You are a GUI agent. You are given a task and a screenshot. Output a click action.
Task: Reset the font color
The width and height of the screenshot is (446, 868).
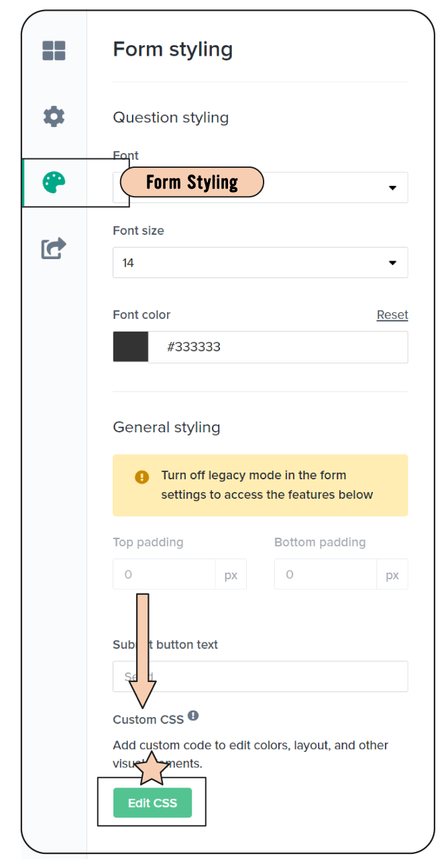point(392,315)
